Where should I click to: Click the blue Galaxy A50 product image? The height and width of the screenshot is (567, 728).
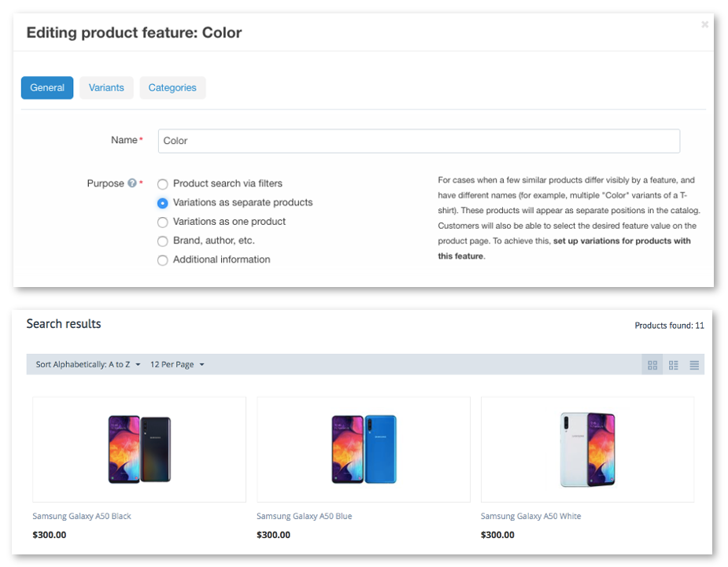[x=364, y=449]
